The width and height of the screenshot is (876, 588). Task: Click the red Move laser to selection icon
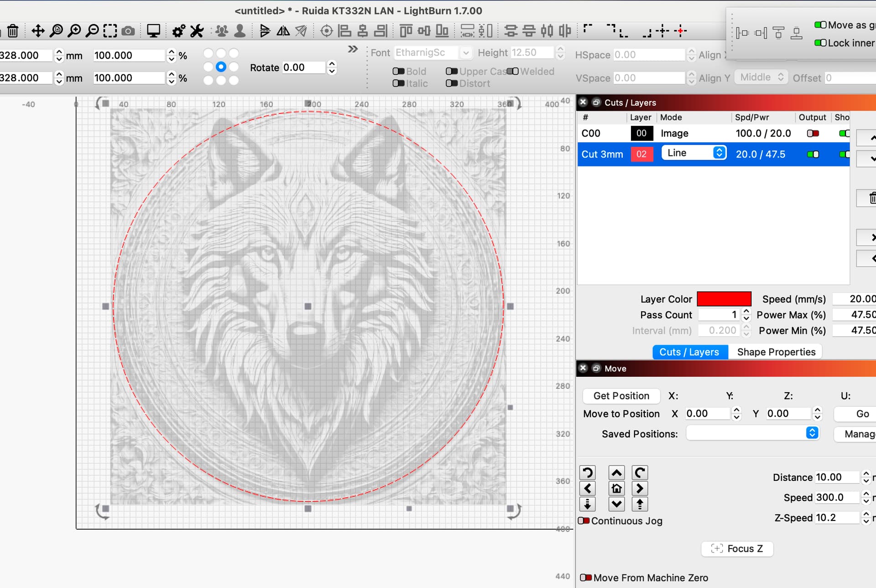click(680, 31)
